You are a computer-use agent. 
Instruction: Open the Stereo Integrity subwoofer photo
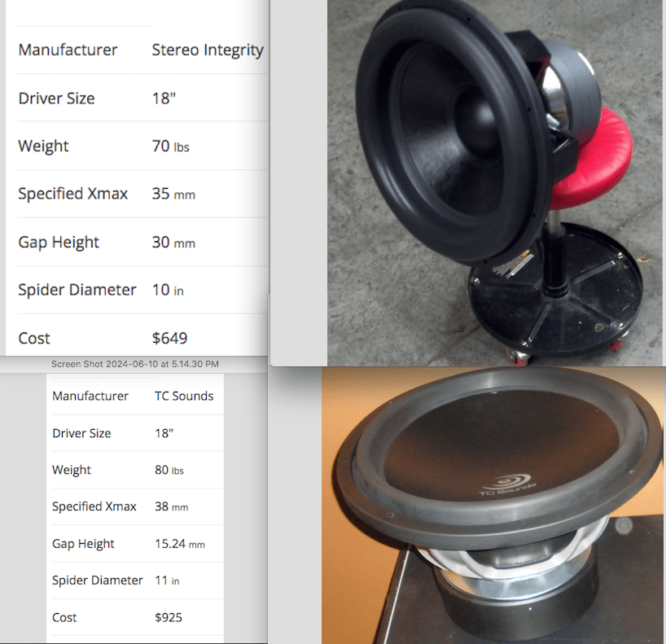click(x=496, y=182)
